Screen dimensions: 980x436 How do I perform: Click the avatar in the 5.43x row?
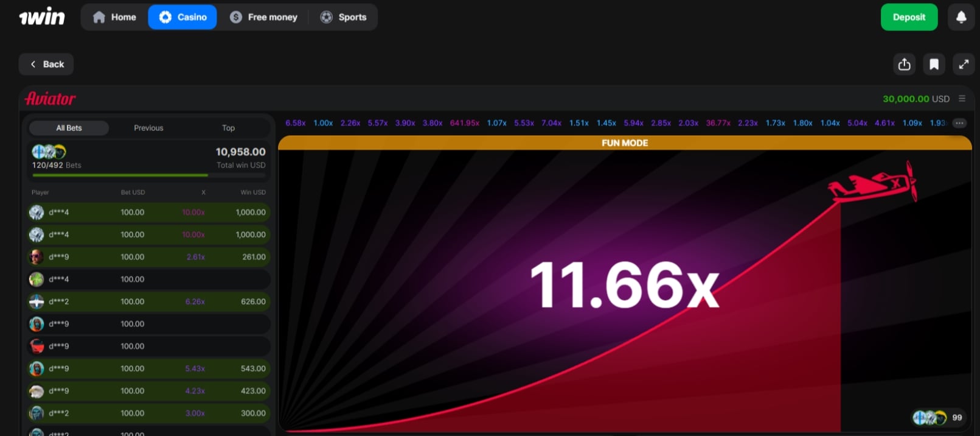click(x=36, y=368)
